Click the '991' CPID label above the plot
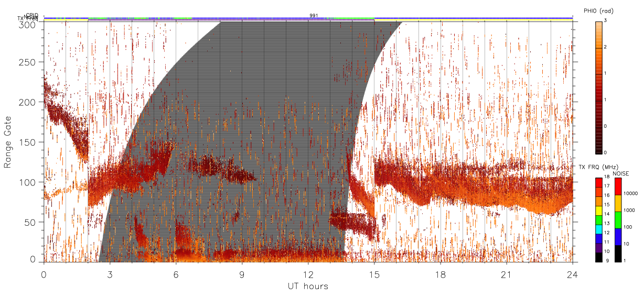This screenshot has width=644, height=297. point(314,15)
